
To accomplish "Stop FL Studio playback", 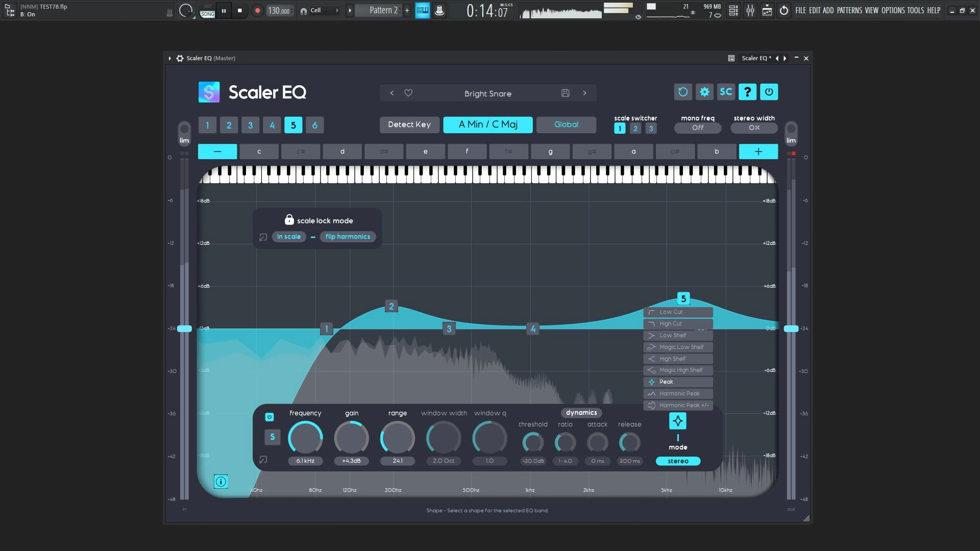I will coord(239,10).
